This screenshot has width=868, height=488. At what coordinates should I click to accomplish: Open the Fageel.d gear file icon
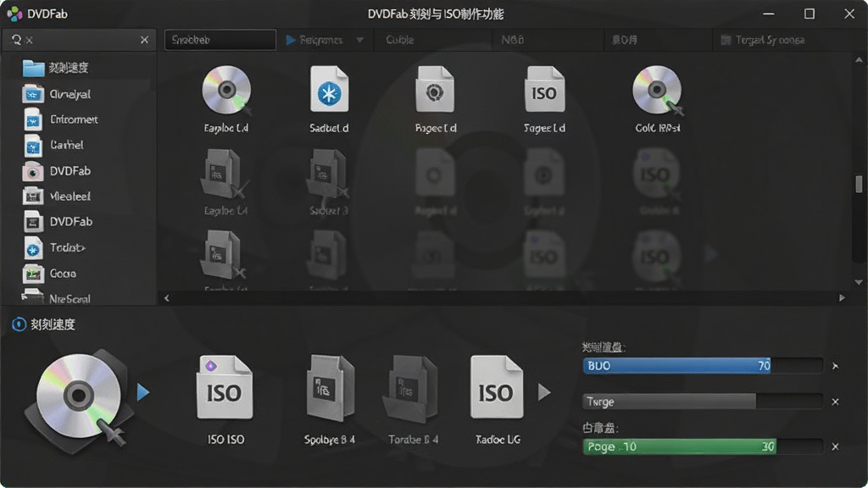click(x=435, y=90)
